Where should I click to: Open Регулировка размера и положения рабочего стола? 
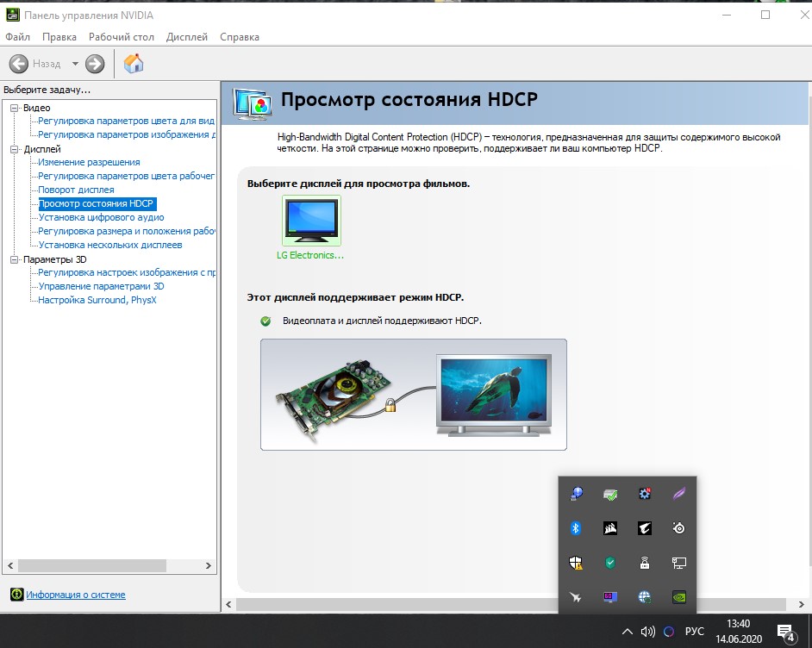tap(127, 231)
